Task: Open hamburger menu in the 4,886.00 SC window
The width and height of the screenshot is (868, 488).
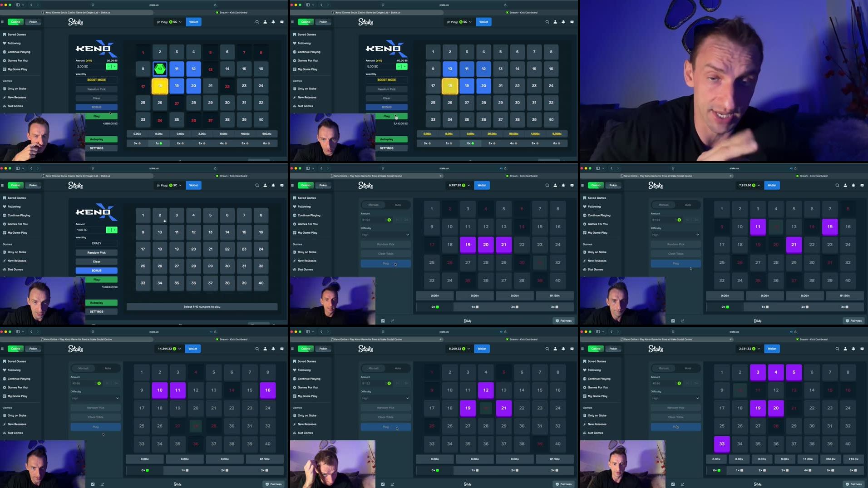Action: 2,22
